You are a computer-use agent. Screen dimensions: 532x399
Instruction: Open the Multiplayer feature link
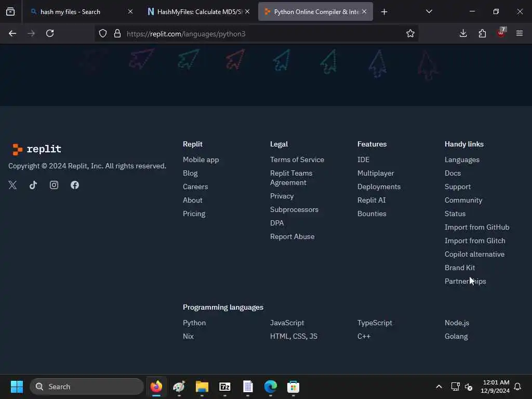click(x=376, y=173)
